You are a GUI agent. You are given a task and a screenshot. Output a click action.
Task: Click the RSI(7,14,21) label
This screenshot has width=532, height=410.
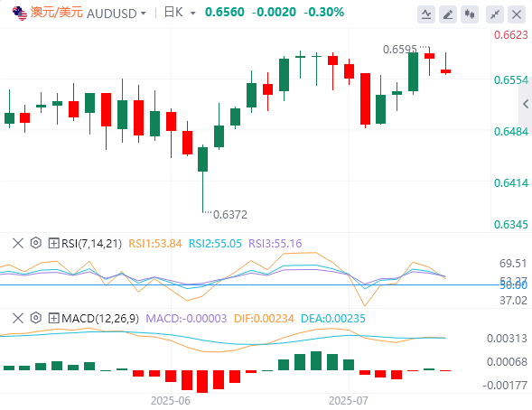[91, 244]
